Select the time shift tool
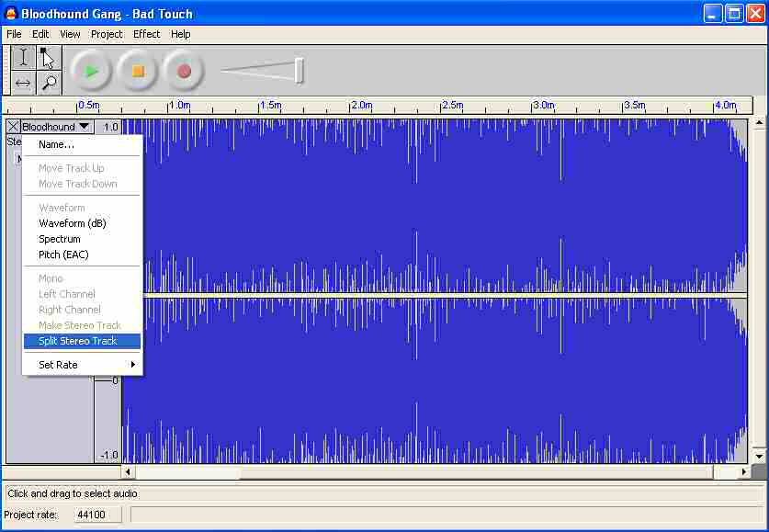The height and width of the screenshot is (532, 769). 23,83
